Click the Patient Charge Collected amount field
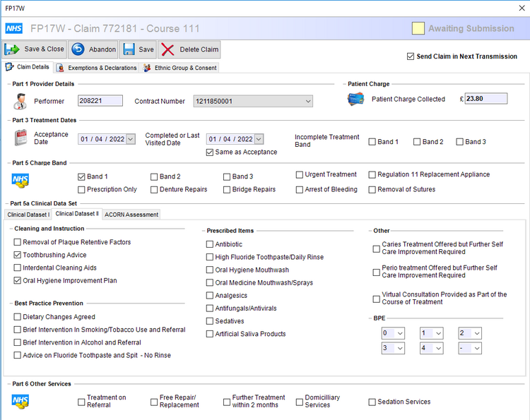 (x=486, y=99)
